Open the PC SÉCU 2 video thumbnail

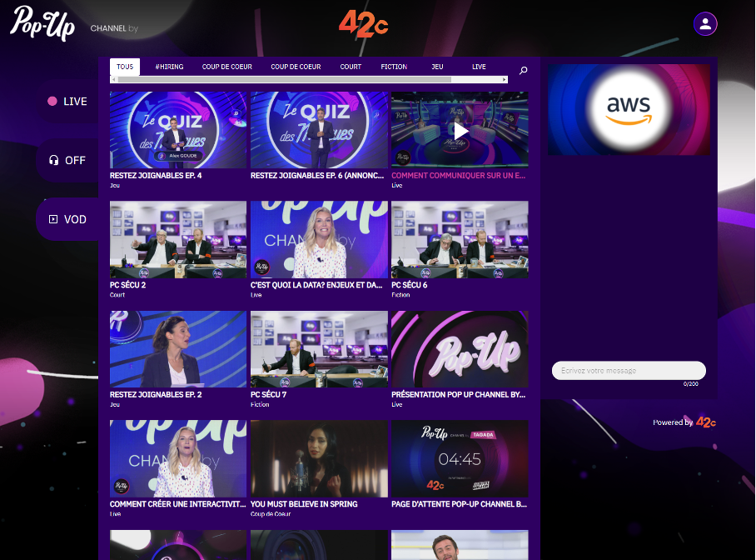tap(177, 239)
